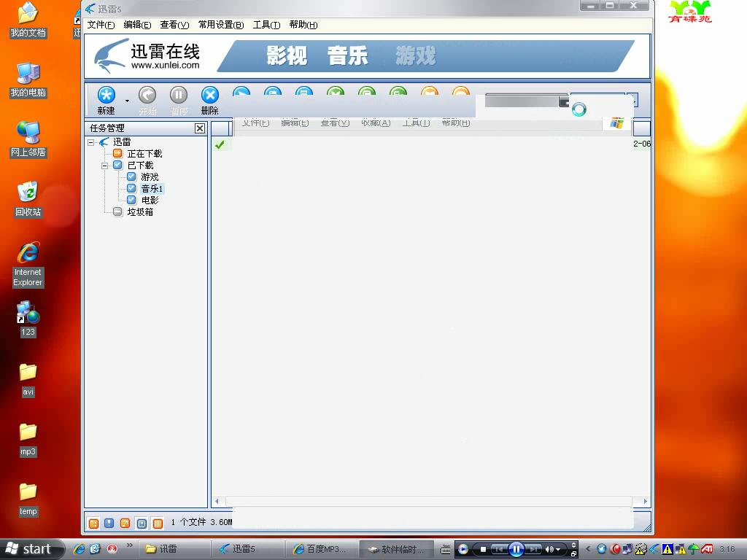Switch to 百度MP3 taskbar button
Viewport: 747px width, 560px height.
click(x=322, y=549)
